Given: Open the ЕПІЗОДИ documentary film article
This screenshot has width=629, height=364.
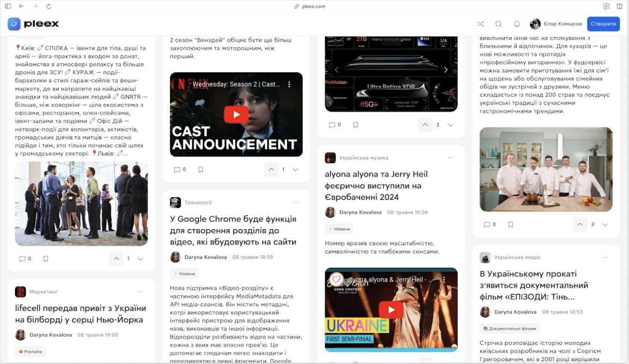Looking at the screenshot, I should click(534, 285).
